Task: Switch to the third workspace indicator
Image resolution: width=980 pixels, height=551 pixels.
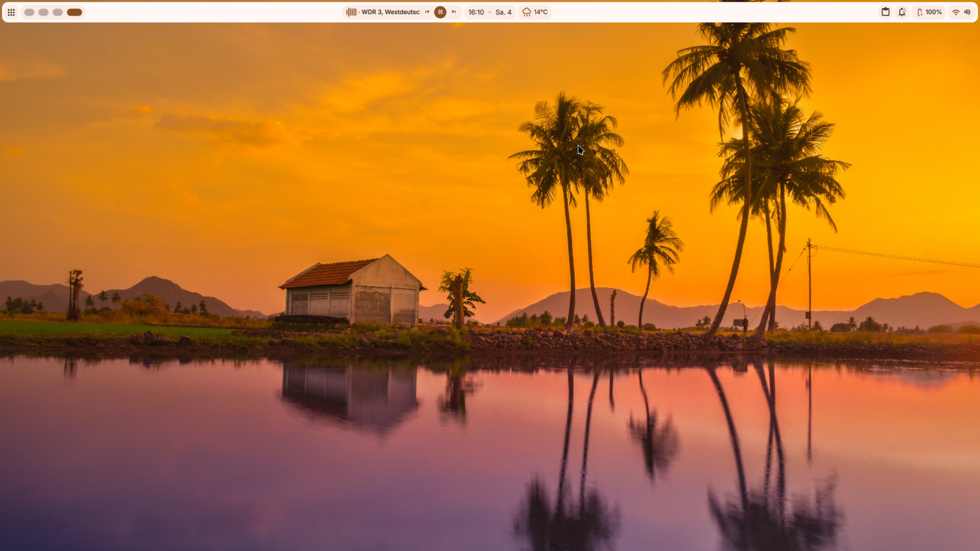Action: 57,12
